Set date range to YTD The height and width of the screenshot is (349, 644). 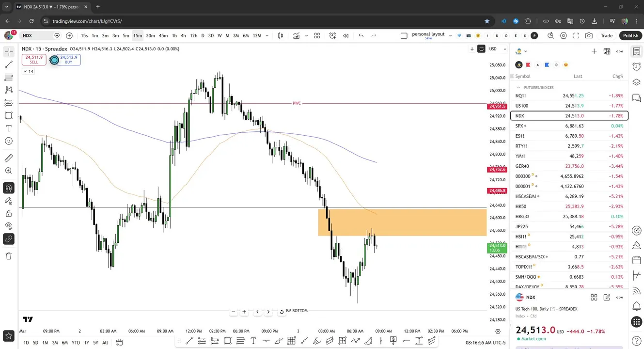pyautogui.click(x=76, y=343)
